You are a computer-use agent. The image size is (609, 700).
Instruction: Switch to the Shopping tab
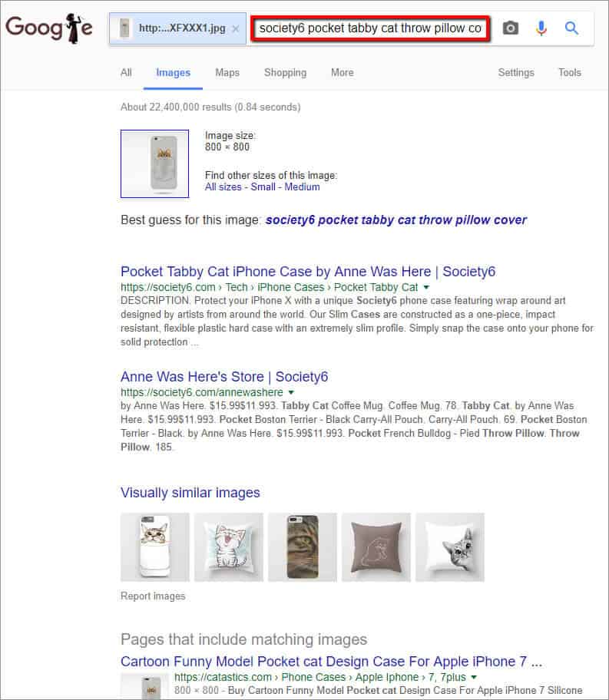[x=285, y=73]
